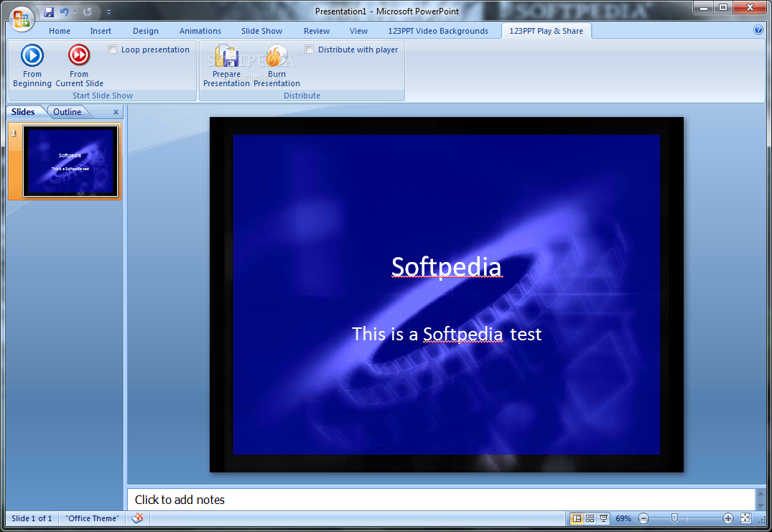Start slide show From Beginning
Screen dimensions: 772x532
click(x=32, y=65)
